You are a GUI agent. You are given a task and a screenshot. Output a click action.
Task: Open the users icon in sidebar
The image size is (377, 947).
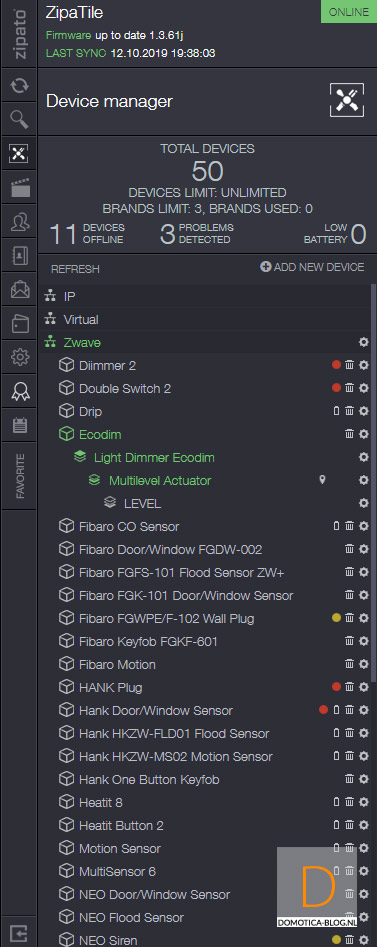(20, 223)
